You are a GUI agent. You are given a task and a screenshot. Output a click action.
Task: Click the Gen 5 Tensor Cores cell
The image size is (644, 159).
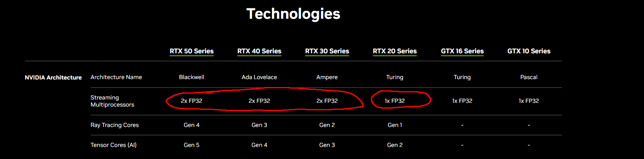point(192,145)
